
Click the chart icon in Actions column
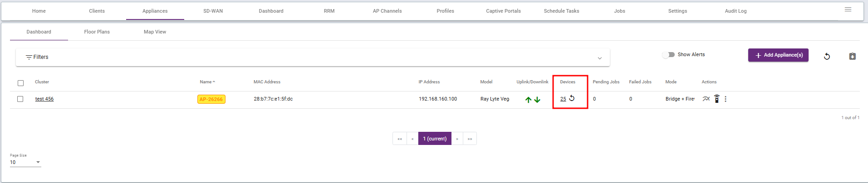(x=706, y=99)
